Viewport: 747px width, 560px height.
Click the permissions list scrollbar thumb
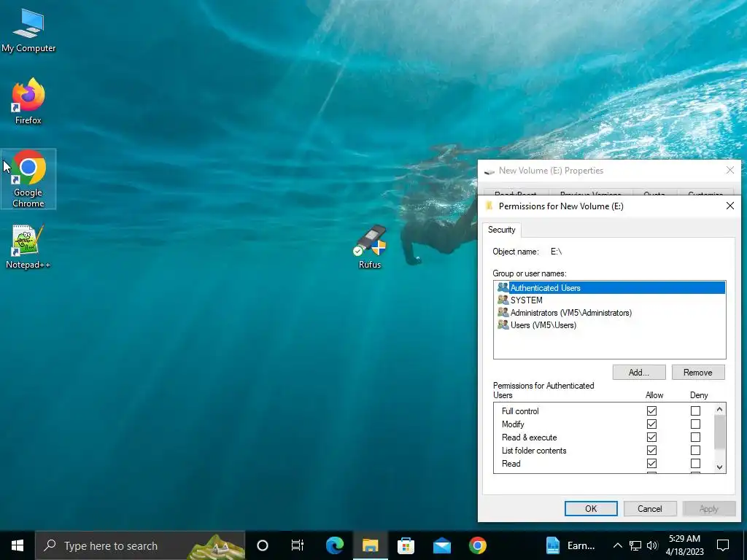(x=720, y=432)
